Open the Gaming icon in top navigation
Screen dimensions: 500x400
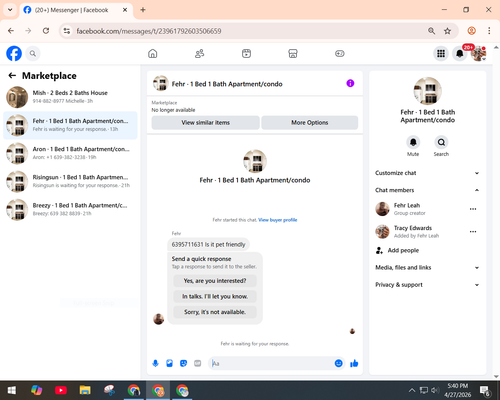pyautogui.click(x=340, y=53)
